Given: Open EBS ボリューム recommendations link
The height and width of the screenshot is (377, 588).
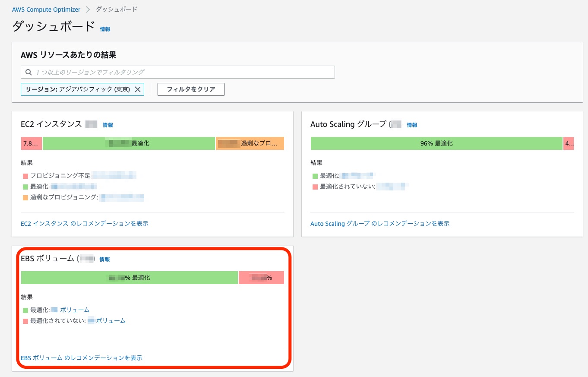Looking at the screenshot, I should point(82,358).
